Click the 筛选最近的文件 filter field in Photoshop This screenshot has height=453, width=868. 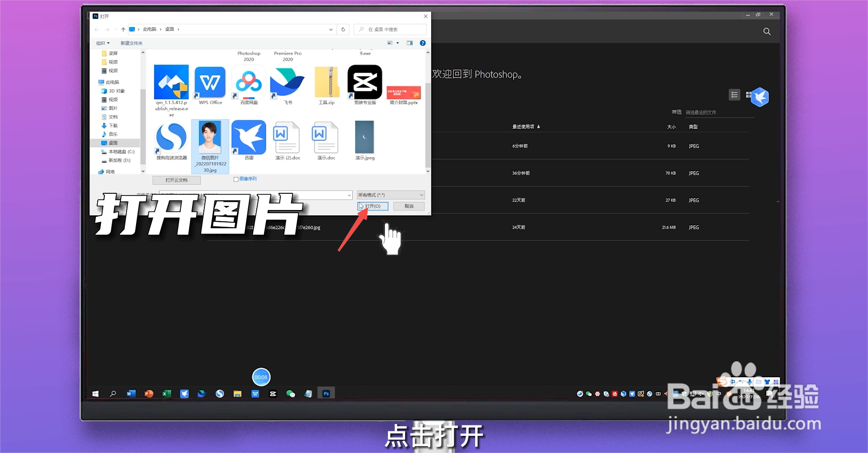pyautogui.click(x=720, y=112)
